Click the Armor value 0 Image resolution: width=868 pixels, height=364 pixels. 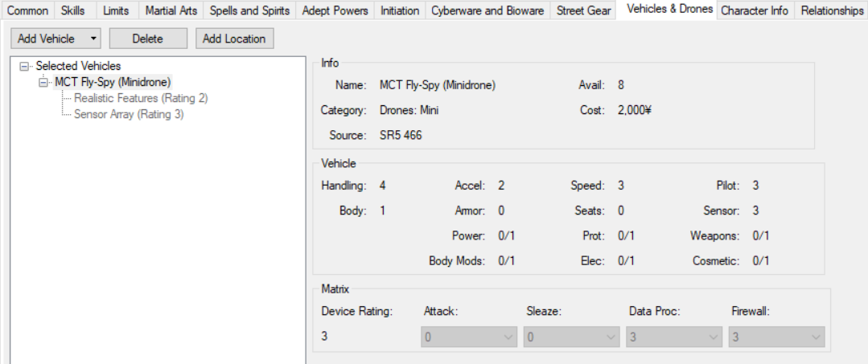coord(501,211)
